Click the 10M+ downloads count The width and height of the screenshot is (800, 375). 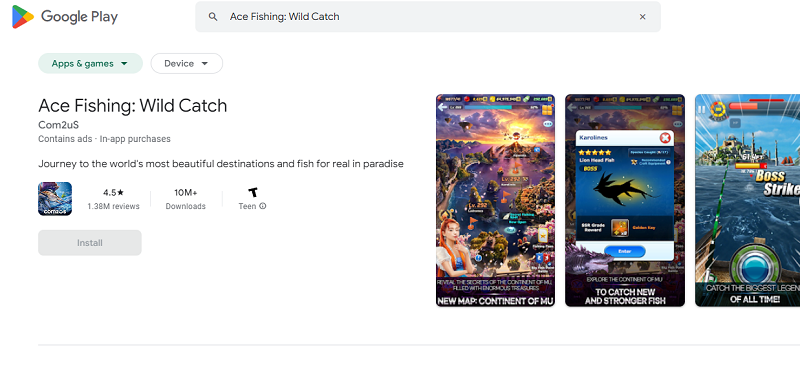coord(186,193)
